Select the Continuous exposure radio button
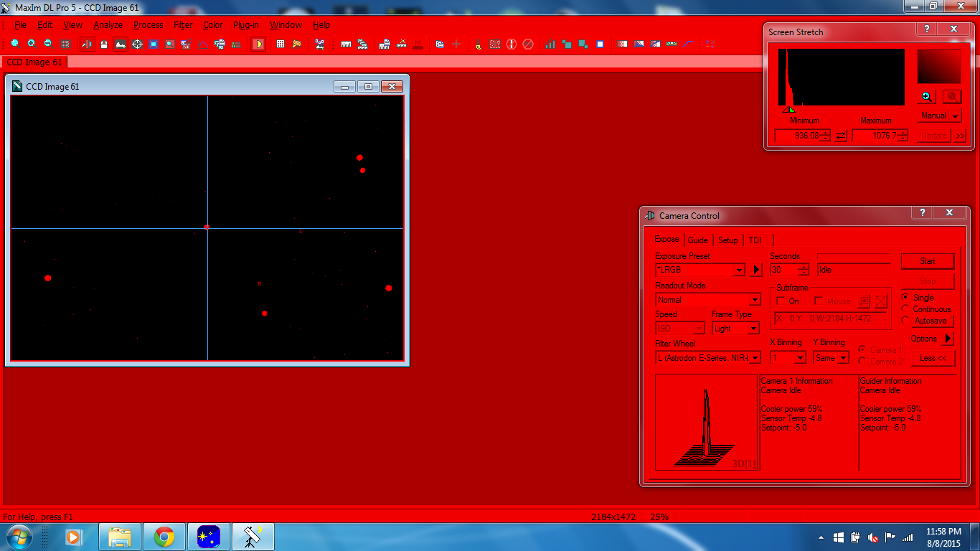Viewport: 980px width, 551px height. click(x=905, y=309)
